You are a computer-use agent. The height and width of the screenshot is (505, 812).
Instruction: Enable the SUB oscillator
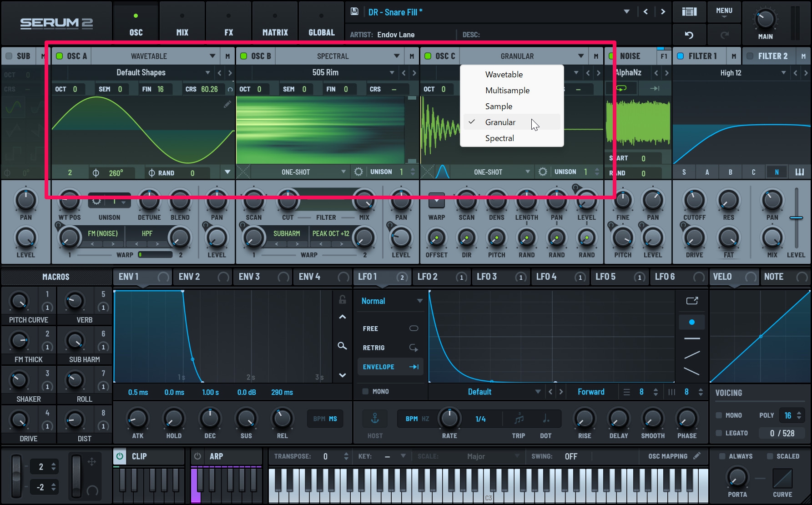click(9, 56)
